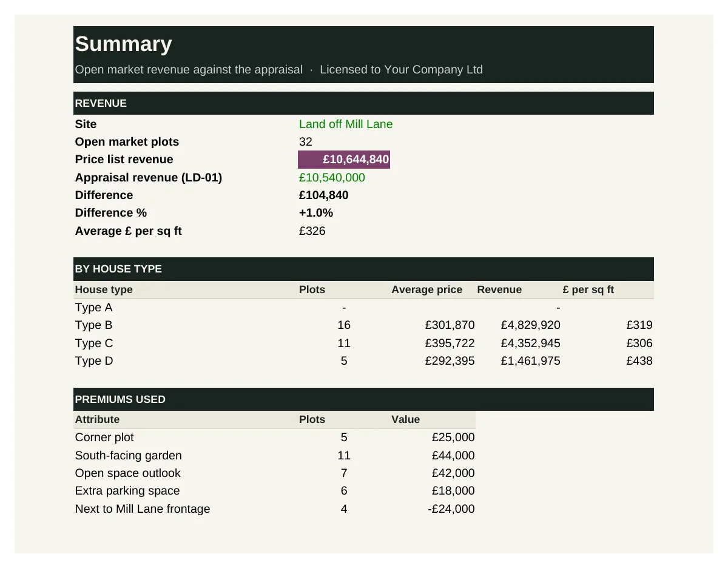Select Corner plot value £25,000
Image resolution: width=728 pixels, height=568 pixels.
coord(453,438)
